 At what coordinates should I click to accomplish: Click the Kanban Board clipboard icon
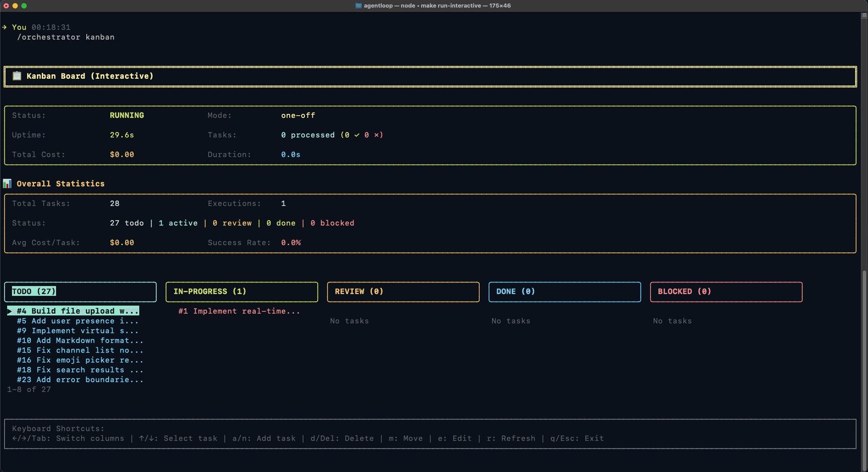(16, 76)
